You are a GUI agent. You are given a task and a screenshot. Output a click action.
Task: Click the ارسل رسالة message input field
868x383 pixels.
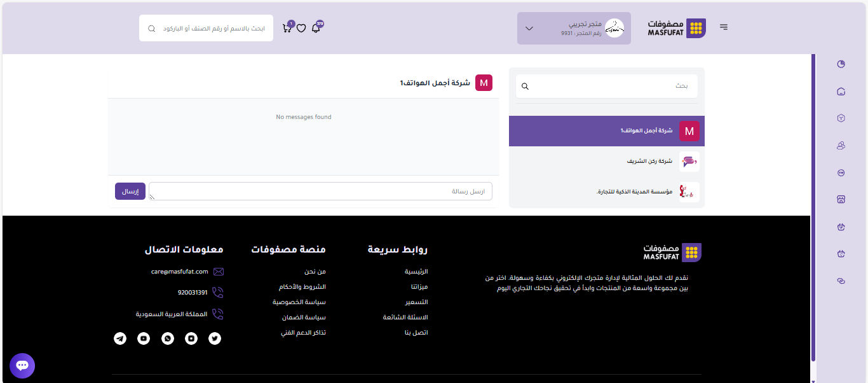point(320,191)
